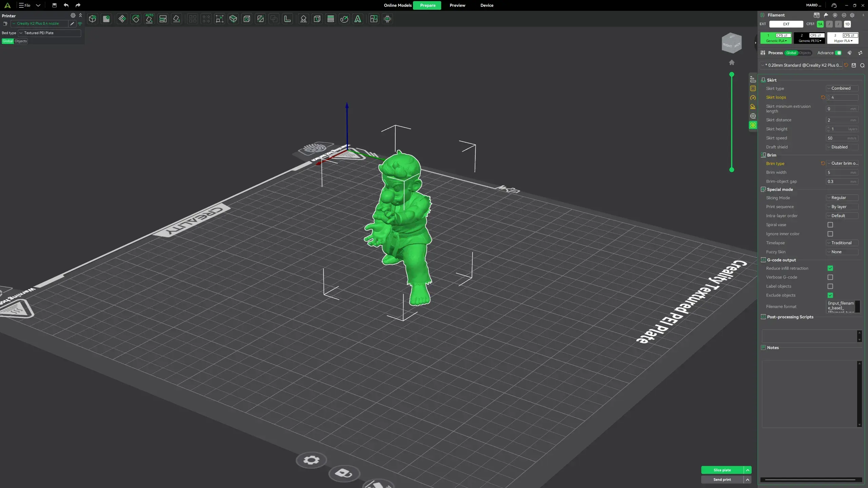This screenshot has height=488, width=868.
Task: Search process settings with magnifier icon
Action: (x=862, y=65)
